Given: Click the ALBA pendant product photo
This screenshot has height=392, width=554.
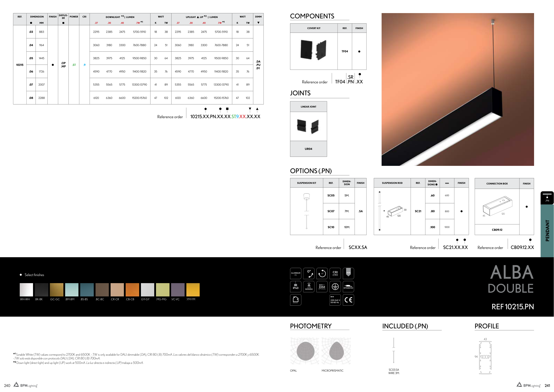Looking at the screenshot, I should tap(457, 89).
